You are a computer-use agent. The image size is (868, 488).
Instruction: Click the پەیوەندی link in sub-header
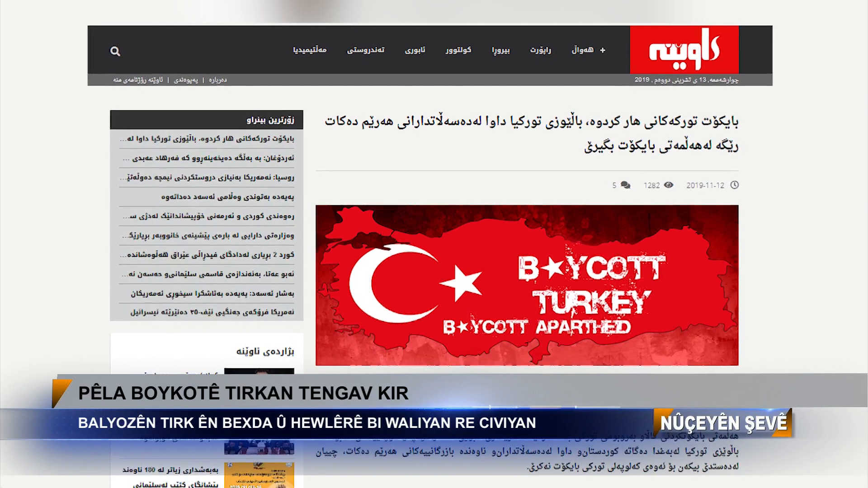pos(186,80)
